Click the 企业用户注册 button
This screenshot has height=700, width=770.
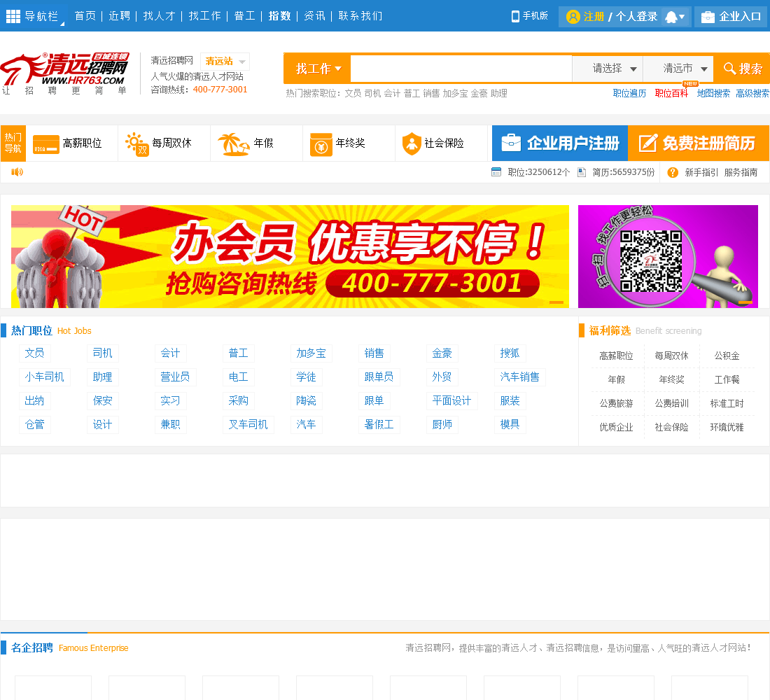tap(560, 143)
